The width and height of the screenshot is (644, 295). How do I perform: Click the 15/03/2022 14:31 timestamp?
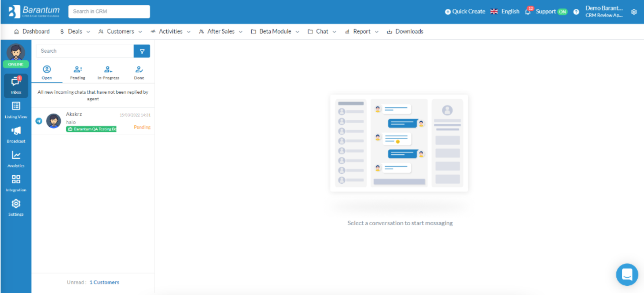[135, 115]
